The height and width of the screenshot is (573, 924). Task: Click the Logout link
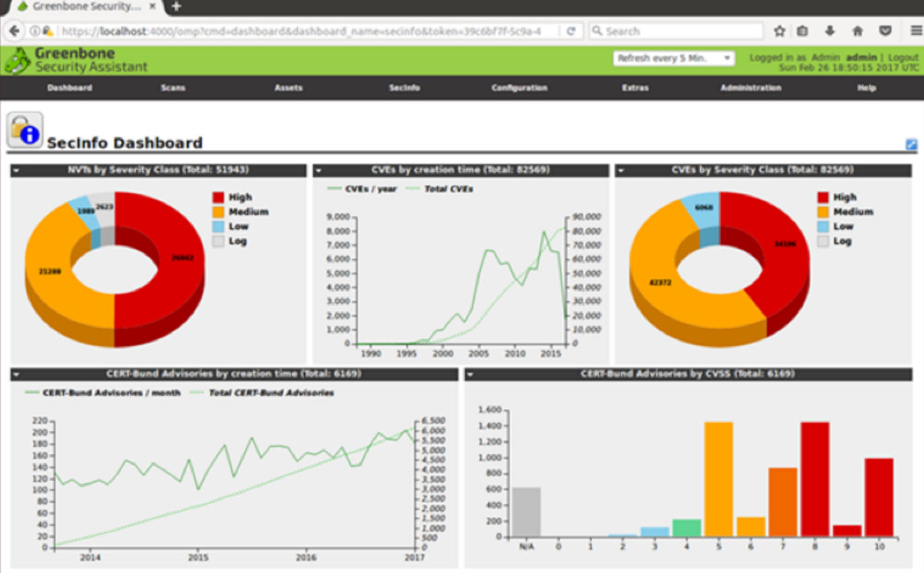[903, 58]
